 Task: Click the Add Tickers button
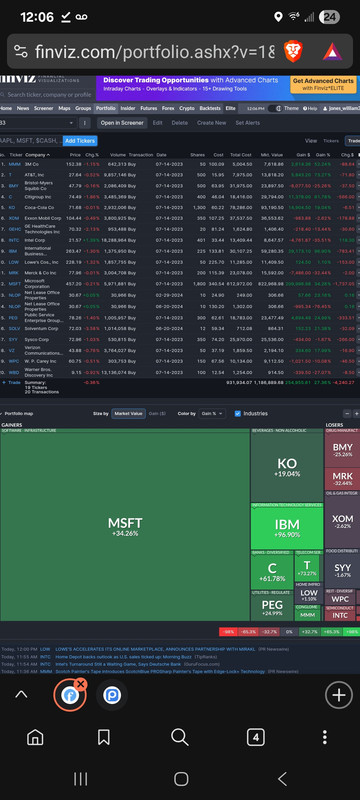(x=80, y=141)
